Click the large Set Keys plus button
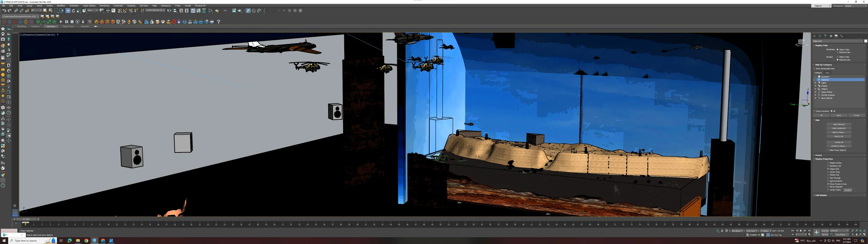This screenshot has height=244, width=868. (816, 232)
